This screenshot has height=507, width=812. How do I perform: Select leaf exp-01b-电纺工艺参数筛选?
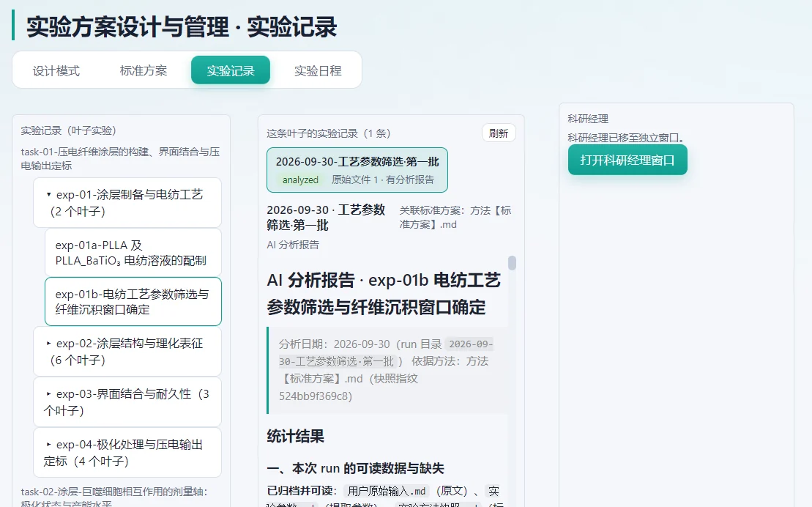click(x=133, y=301)
